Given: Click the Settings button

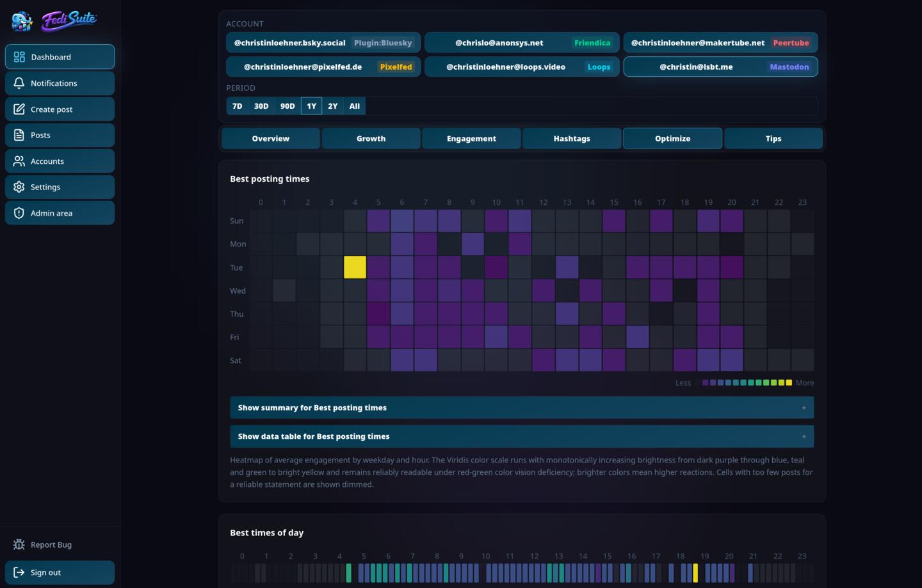Looking at the screenshot, I should coord(60,187).
